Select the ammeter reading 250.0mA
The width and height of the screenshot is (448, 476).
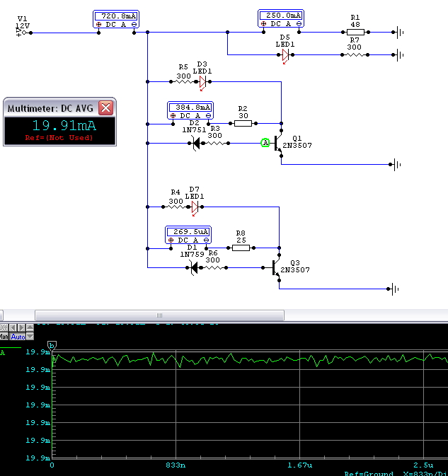pyautogui.click(x=281, y=18)
